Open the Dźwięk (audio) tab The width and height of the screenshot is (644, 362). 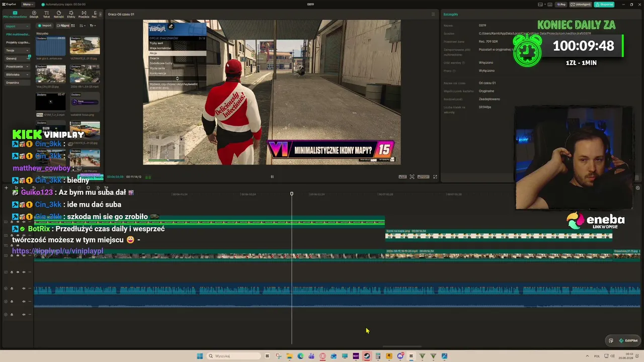(x=34, y=14)
